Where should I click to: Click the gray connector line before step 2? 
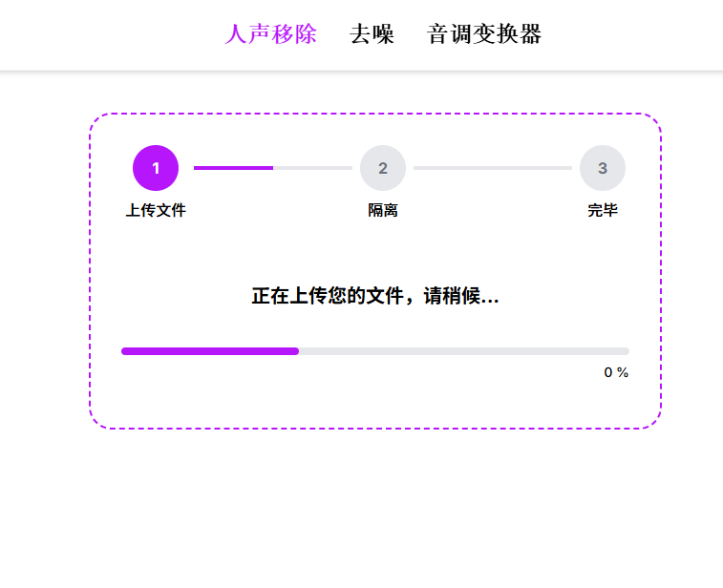[x=312, y=168]
